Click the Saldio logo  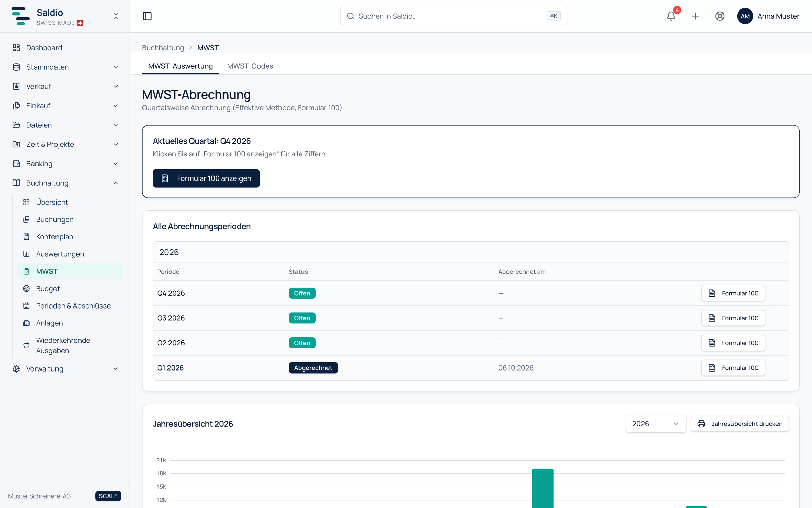point(20,16)
